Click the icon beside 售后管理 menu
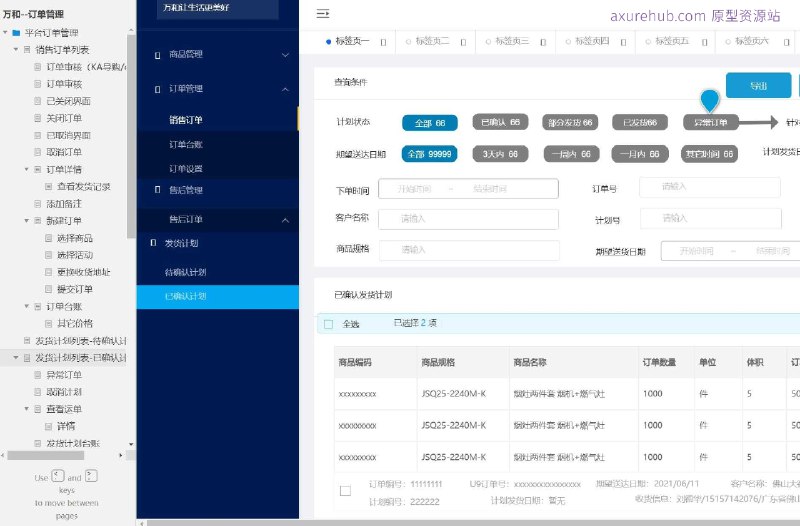 pyautogui.click(x=158, y=190)
